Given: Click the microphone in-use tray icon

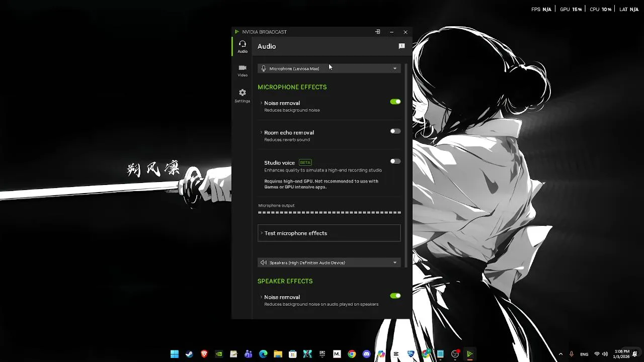Looking at the screenshot, I should (571, 354).
